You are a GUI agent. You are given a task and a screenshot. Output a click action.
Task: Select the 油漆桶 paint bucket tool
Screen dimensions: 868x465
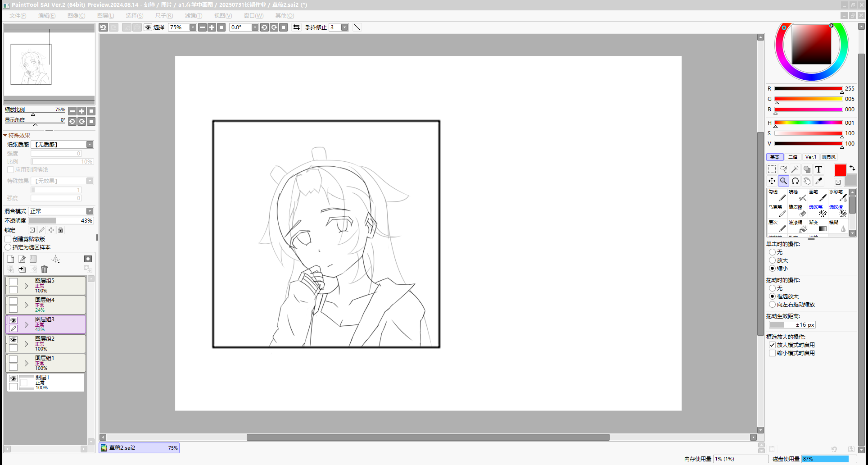(x=797, y=226)
